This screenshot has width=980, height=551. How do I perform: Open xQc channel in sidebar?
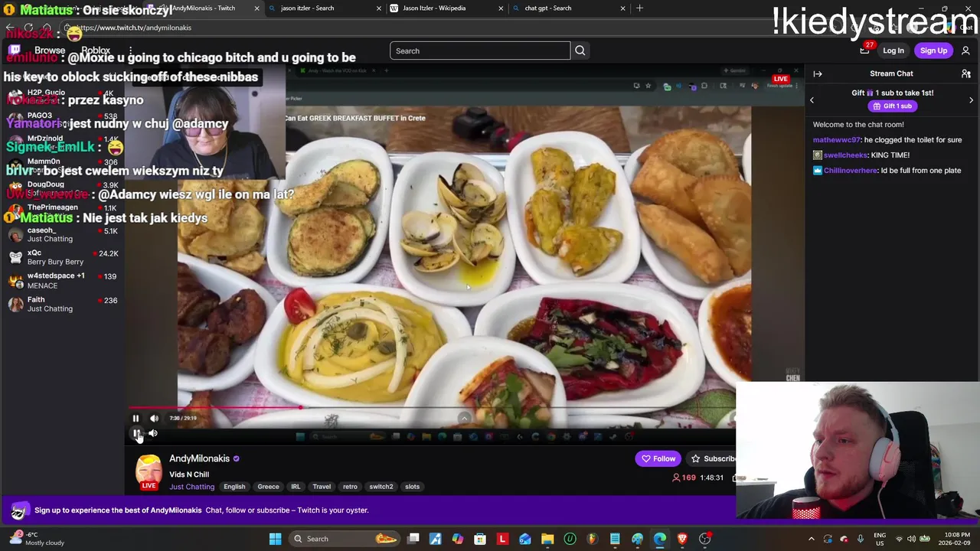tap(63, 257)
